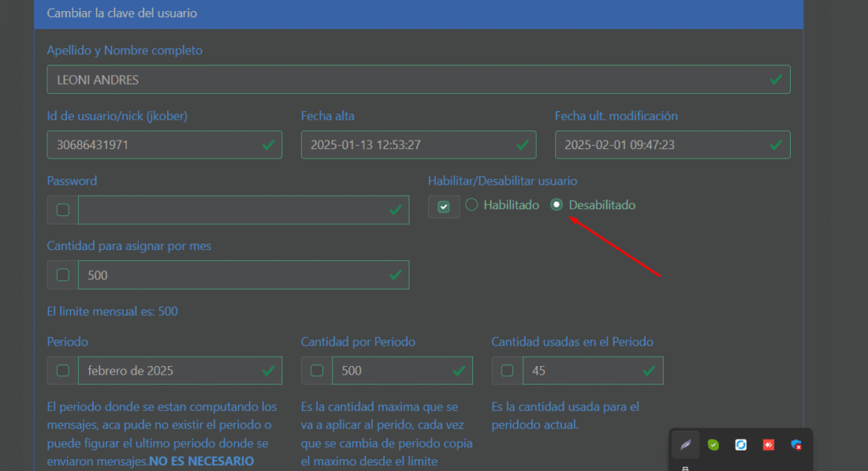Open Windows Security shield with red X
The width and height of the screenshot is (868, 471).
click(x=796, y=445)
